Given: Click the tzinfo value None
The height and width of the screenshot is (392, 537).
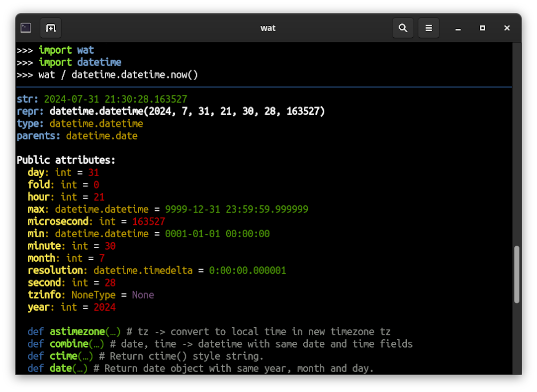Looking at the screenshot, I should (x=143, y=294).
